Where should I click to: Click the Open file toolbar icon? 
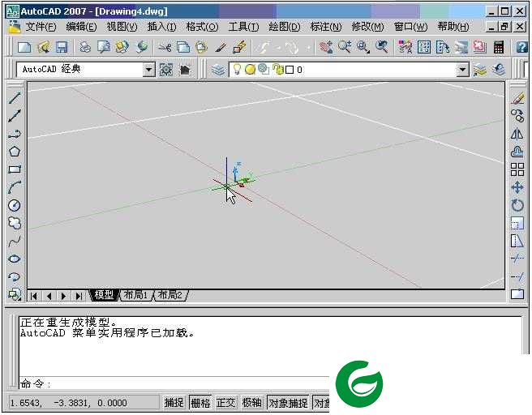click(x=44, y=48)
